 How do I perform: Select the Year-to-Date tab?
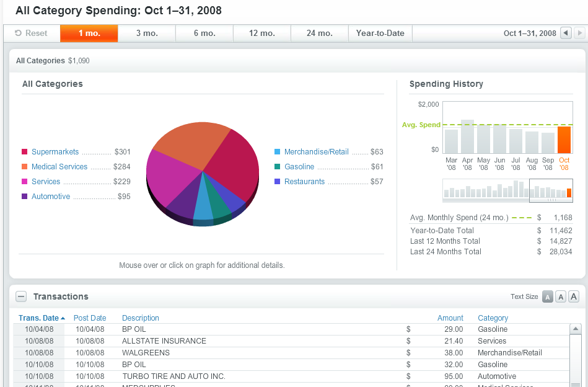[x=380, y=33]
